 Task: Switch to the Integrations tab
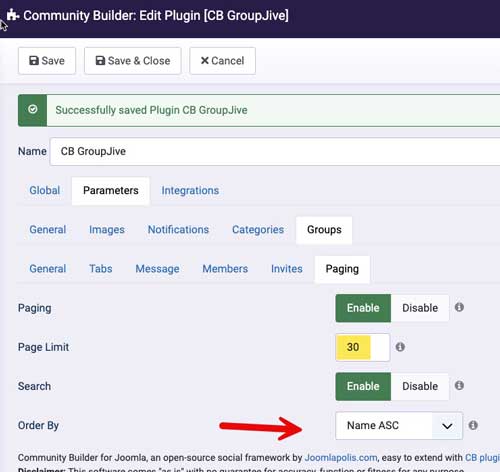pyautogui.click(x=190, y=191)
